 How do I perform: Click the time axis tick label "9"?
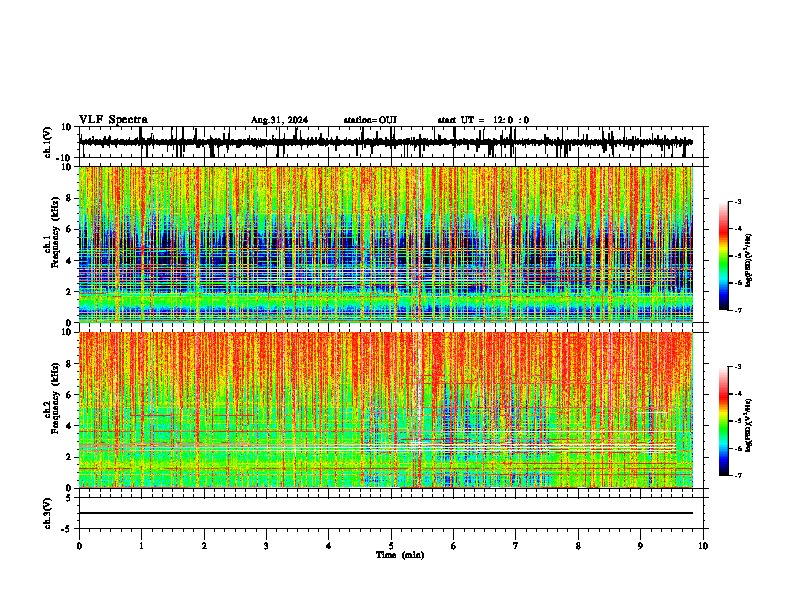pos(640,546)
